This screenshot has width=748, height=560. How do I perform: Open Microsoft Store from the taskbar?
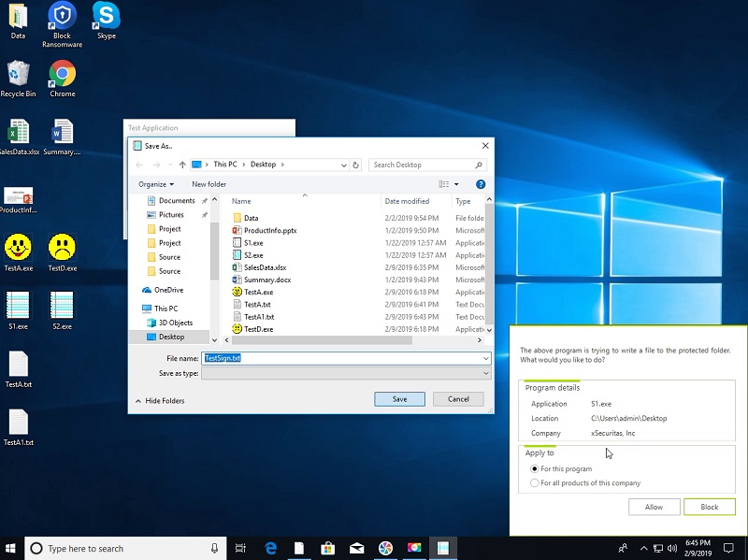pyautogui.click(x=328, y=549)
